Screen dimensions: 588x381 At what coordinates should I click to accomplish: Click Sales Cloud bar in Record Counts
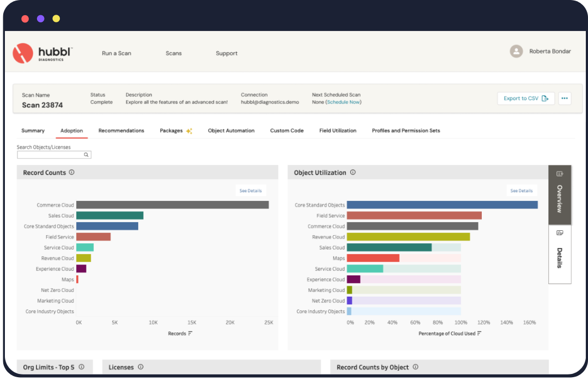click(x=110, y=215)
